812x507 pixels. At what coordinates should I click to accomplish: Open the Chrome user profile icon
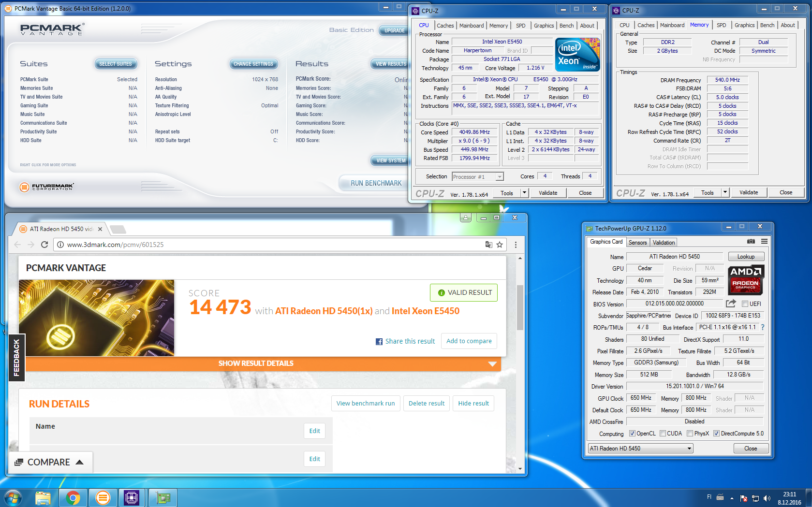pyautogui.click(x=466, y=218)
